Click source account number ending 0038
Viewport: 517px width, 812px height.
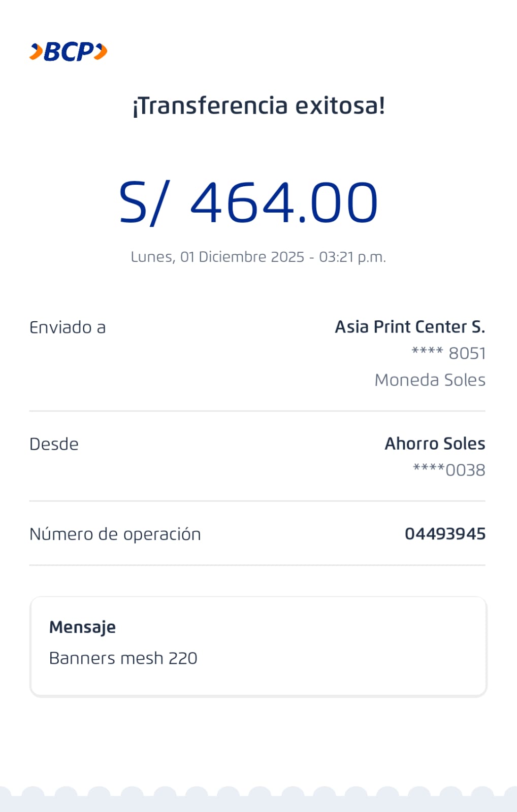tap(449, 470)
